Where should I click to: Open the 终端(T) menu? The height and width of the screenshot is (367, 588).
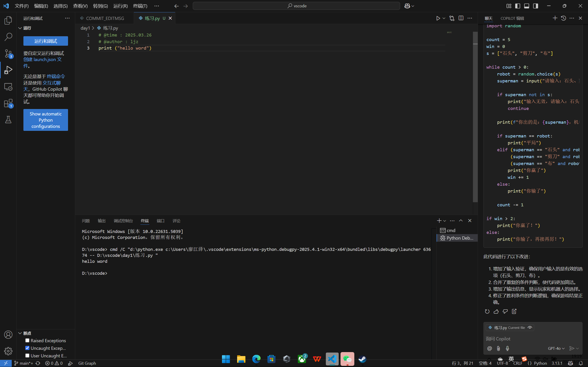tap(140, 6)
